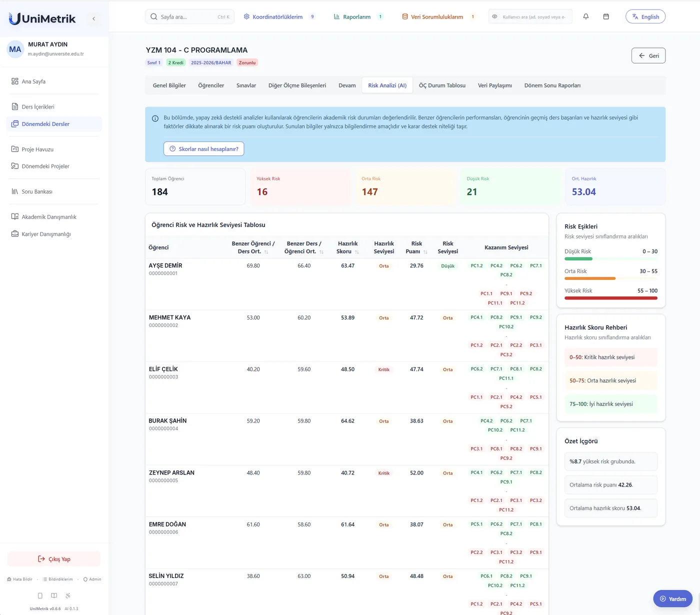Click the Admin link in sidebar footer

[92, 579]
